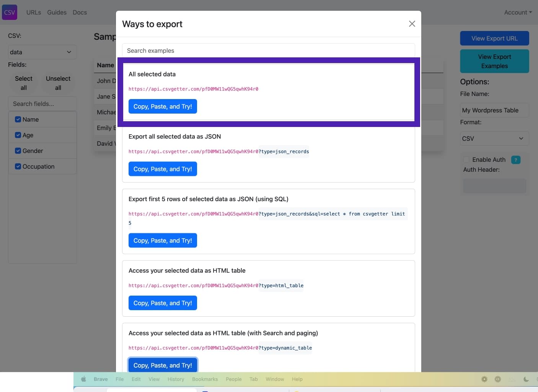Open the History menu in the menu bar
The height and width of the screenshot is (392, 538).
(x=176, y=379)
